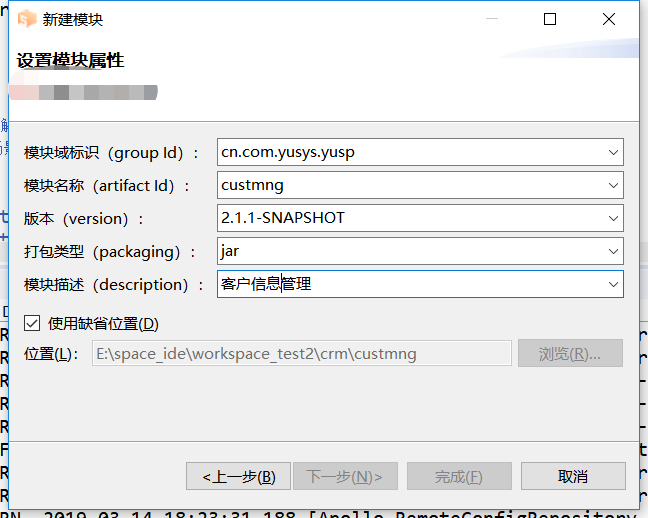Click the jar packaging text field

[410, 251]
